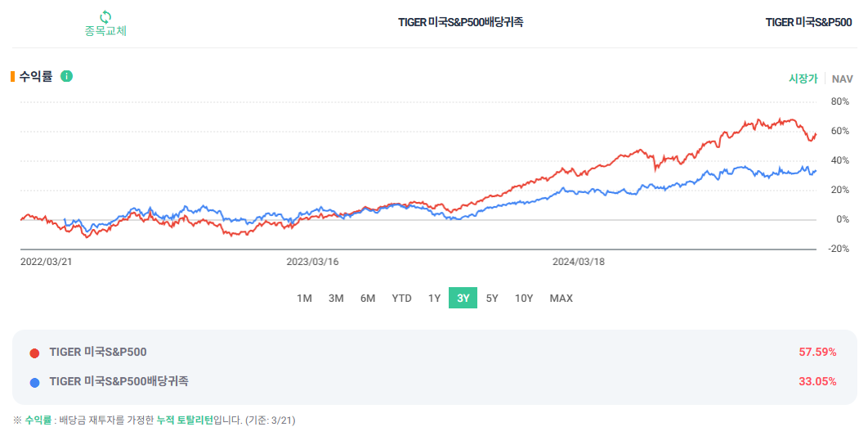868x436 pixels.
Task: Select the 1M period tab
Action: point(304,298)
